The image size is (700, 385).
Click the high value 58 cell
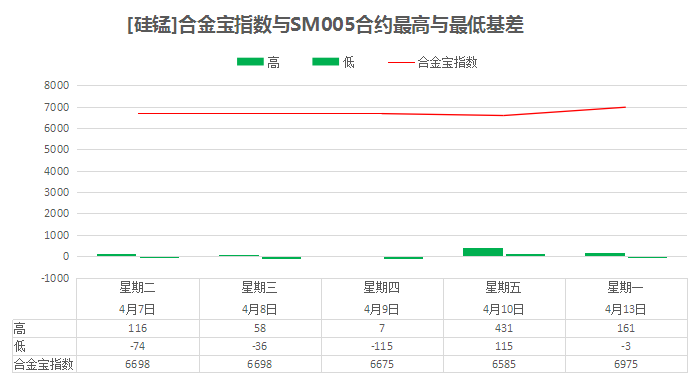pyautogui.click(x=260, y=328)
